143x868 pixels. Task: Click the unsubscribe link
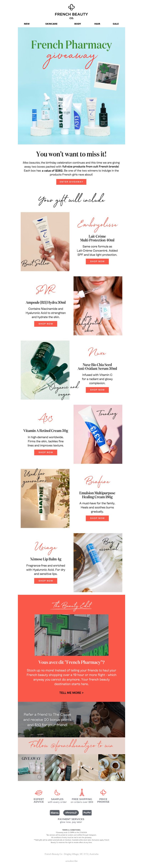coord(71,861)
